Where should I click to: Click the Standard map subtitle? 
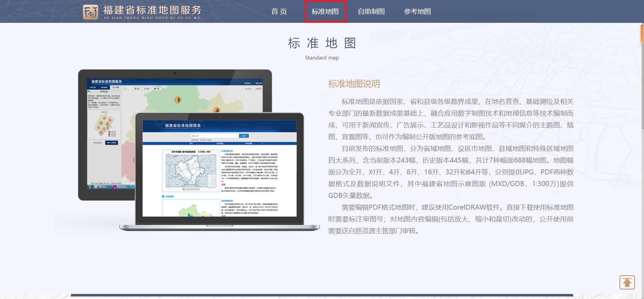(322, 58)
